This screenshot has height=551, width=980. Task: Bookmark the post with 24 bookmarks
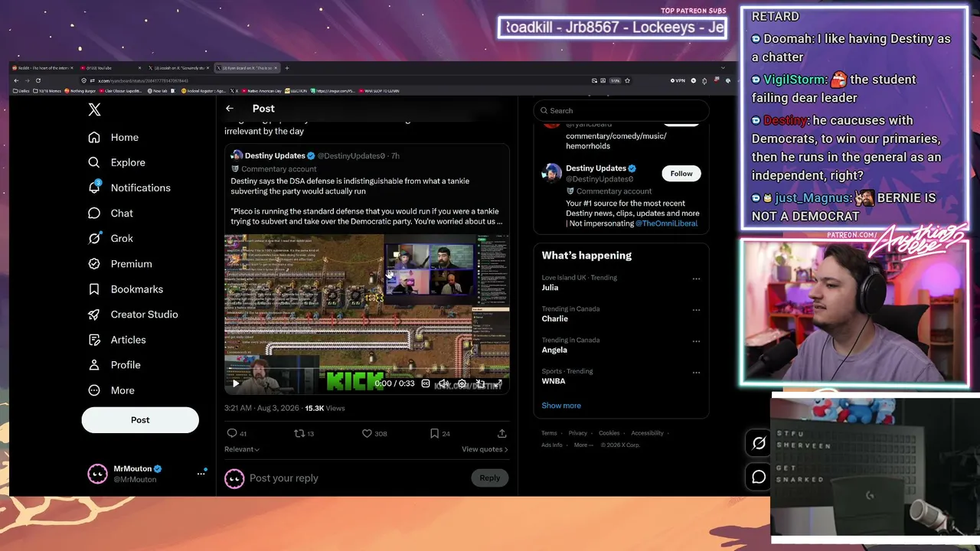[x=434, y=434]
